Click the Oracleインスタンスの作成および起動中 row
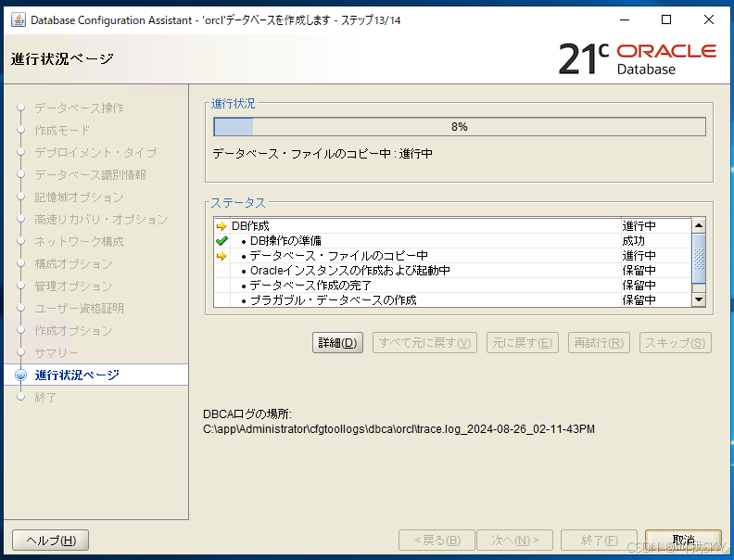 452,271
